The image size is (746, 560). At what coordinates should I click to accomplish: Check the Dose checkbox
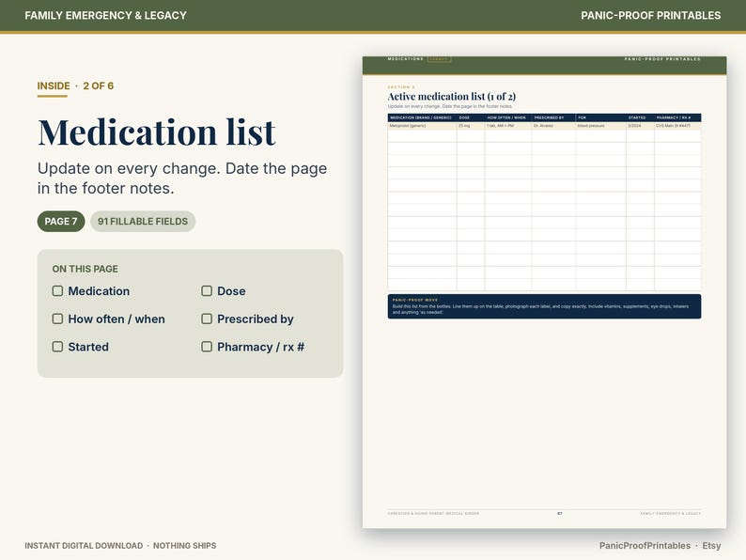207,290
